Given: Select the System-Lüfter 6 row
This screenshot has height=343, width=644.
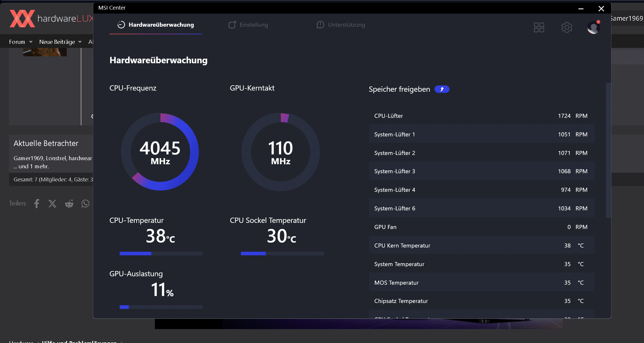Looking at the screenshot, I should (x=482, y=208).
